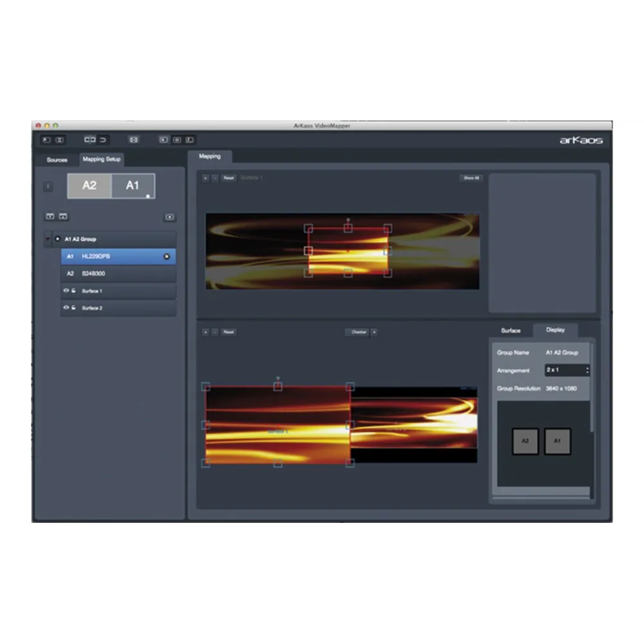
Task: Select the A2 S24B300 display row
Action: pos(118,274)
